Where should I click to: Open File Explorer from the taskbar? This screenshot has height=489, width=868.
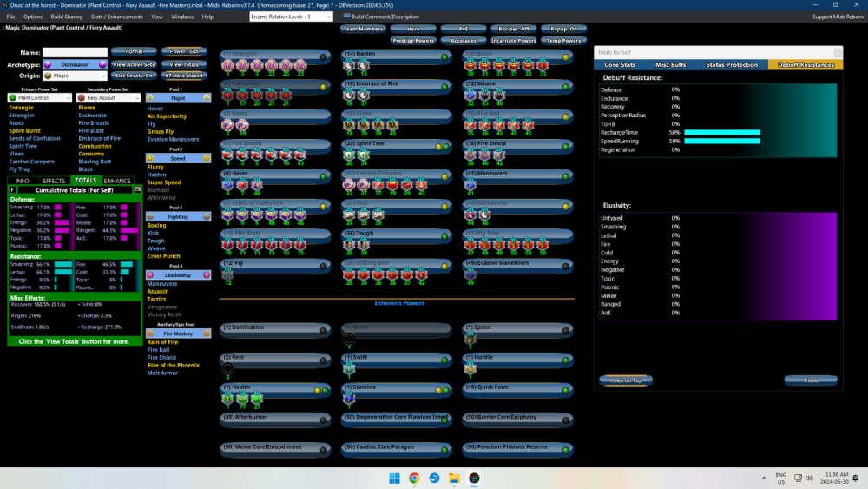click(454, 479)
